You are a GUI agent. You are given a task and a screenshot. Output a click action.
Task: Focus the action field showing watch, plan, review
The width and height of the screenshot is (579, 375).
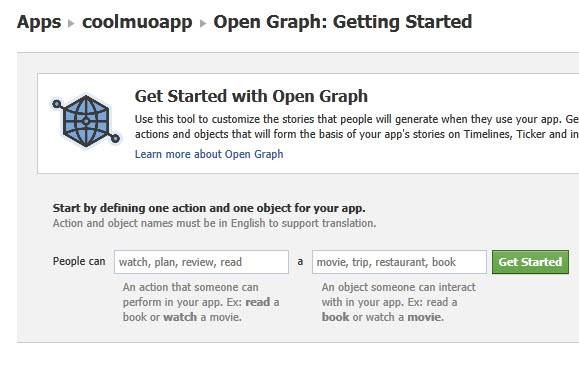pos(201,262)
